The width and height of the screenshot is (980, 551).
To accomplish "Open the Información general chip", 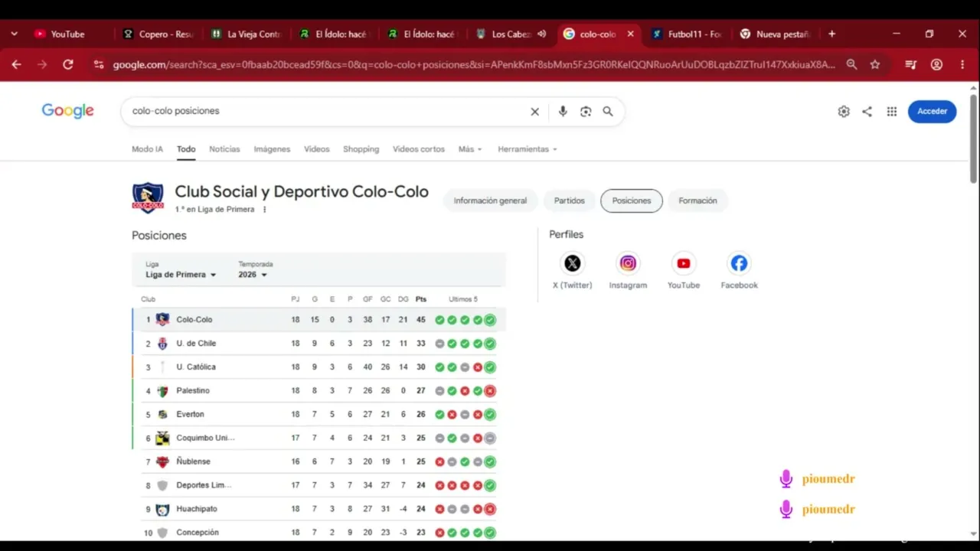I will point(490,201).
